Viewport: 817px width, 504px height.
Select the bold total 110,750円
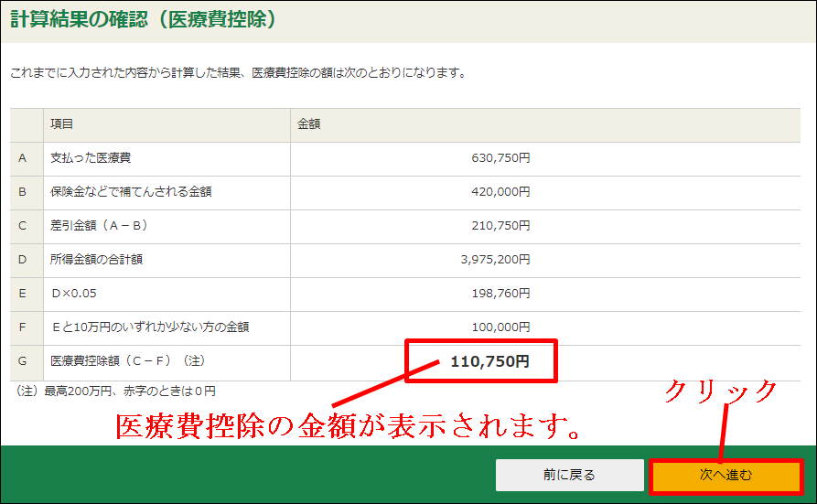click(x=489, y=361)
